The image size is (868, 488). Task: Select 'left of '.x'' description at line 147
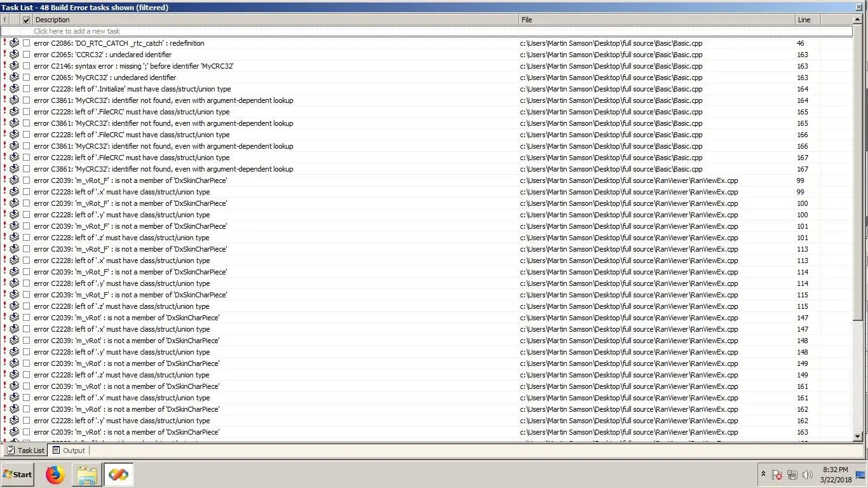pyautogui.click(x=121, y=329)
